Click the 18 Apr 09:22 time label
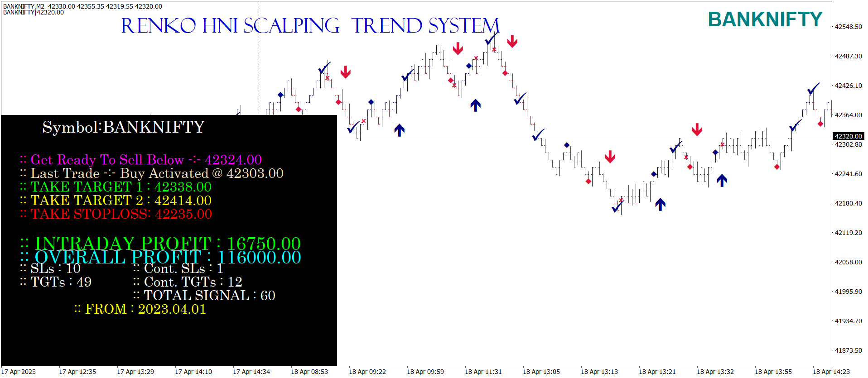 [x=367, y=372]
